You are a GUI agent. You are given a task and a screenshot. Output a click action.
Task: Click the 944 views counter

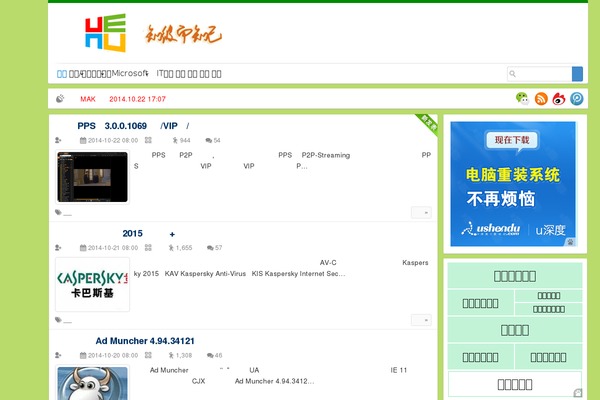pyautogui.click(x=181, y=140)
